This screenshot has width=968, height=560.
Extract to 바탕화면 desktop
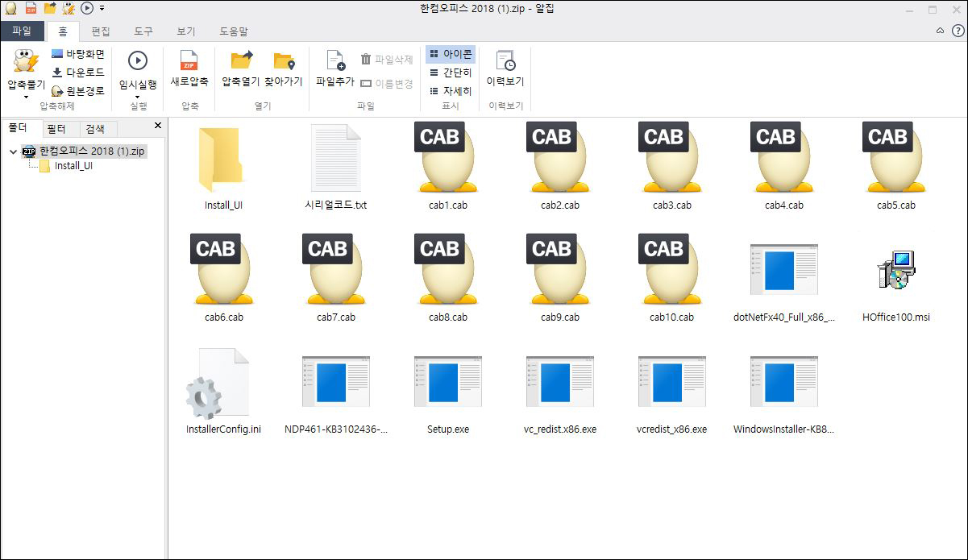(x=78, y=54)
